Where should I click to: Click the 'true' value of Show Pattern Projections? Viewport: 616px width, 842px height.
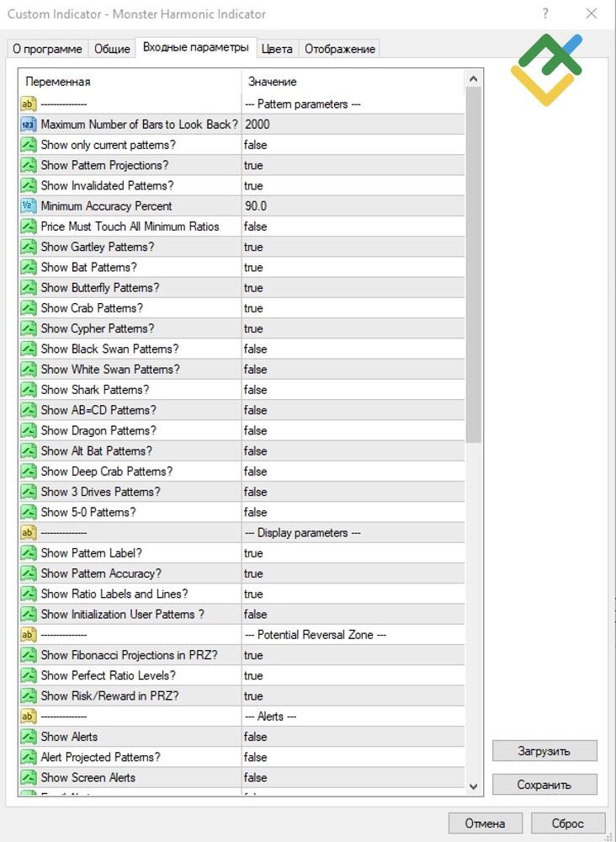[x=253, y=165]
